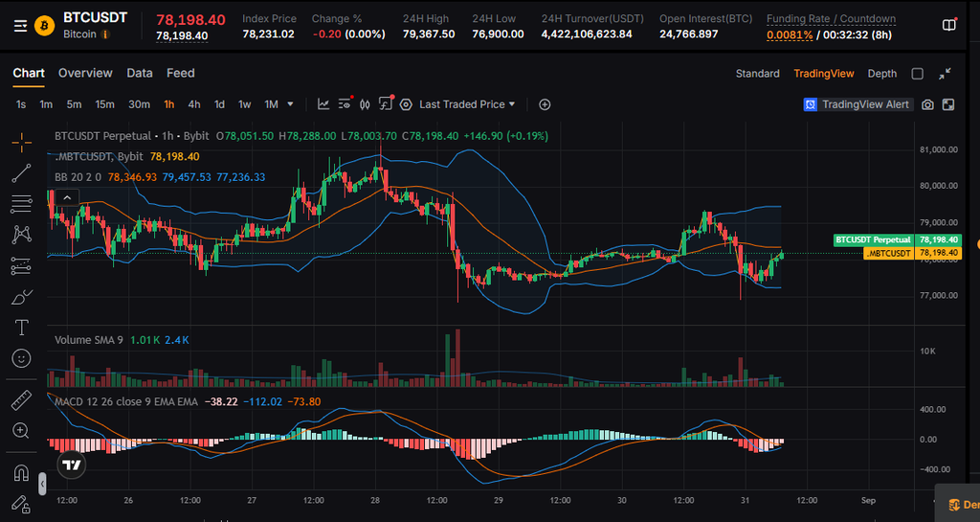980x522 pixels.
Task: Switch to the Standard chart view
Action: (x=757, y=74)
